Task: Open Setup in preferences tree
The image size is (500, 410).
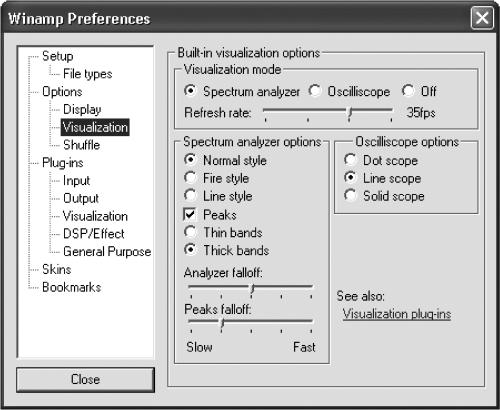Action: pyautogui.click(x=57, y=56)
